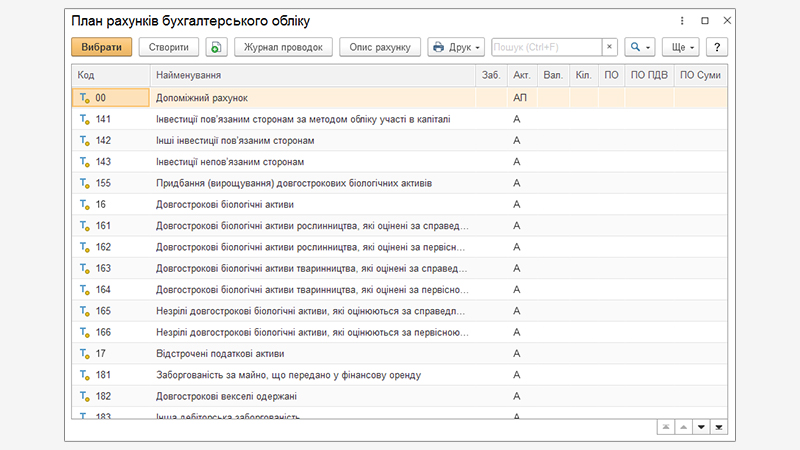Move down one row with the arrow button

click(x=700, y=427)
